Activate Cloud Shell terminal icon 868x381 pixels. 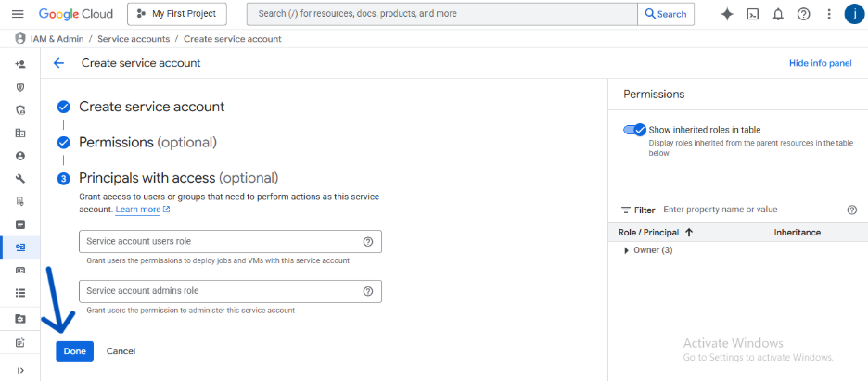753,14
